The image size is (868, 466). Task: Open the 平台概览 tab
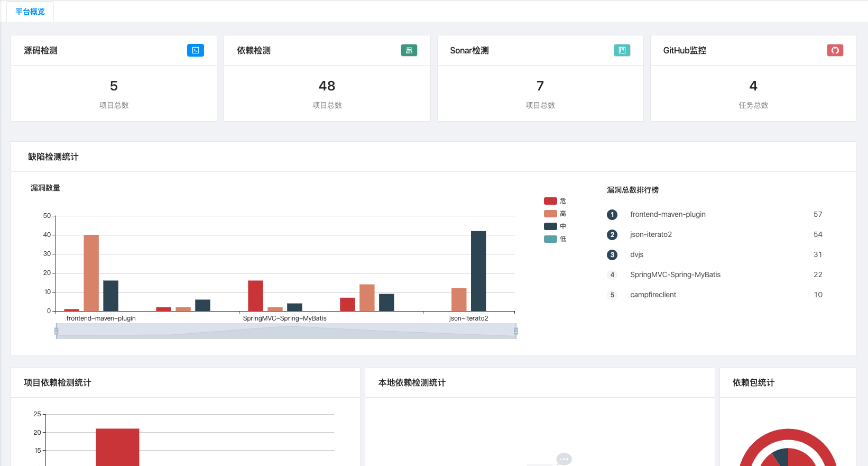(x=30, y=12)
